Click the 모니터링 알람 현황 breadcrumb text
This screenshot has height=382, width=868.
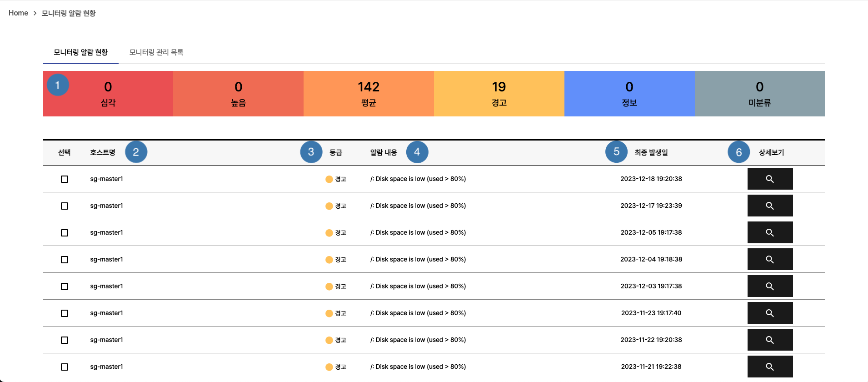(69, 13)
